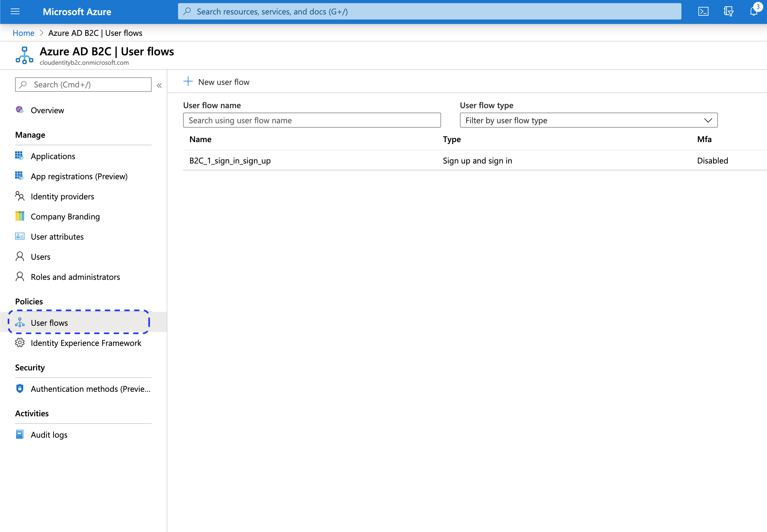Click the cloudentityb2c.onmicrosoft.com tenant name
Image resolution: width=767 pixels, height=532 pixels.
(x=84, y=63)
